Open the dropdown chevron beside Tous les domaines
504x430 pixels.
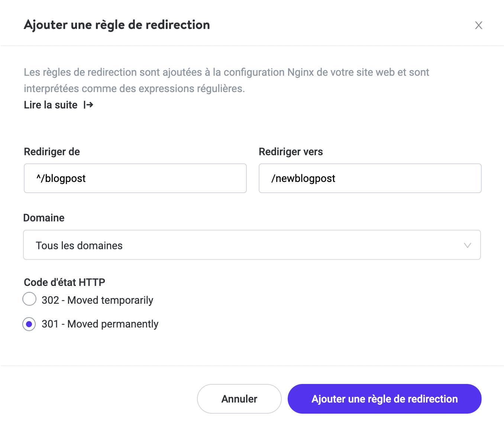[x=467, y=245]
